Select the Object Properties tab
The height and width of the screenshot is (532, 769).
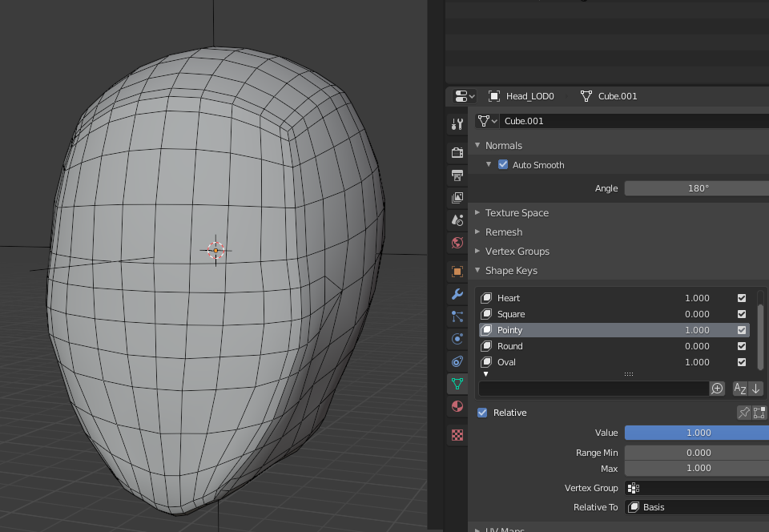tap(457, 271)
